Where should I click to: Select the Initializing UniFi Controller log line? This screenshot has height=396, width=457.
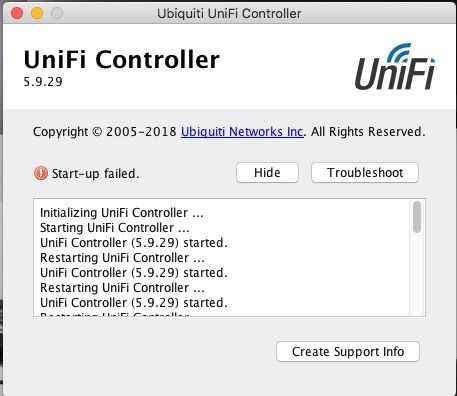[122, 213]
